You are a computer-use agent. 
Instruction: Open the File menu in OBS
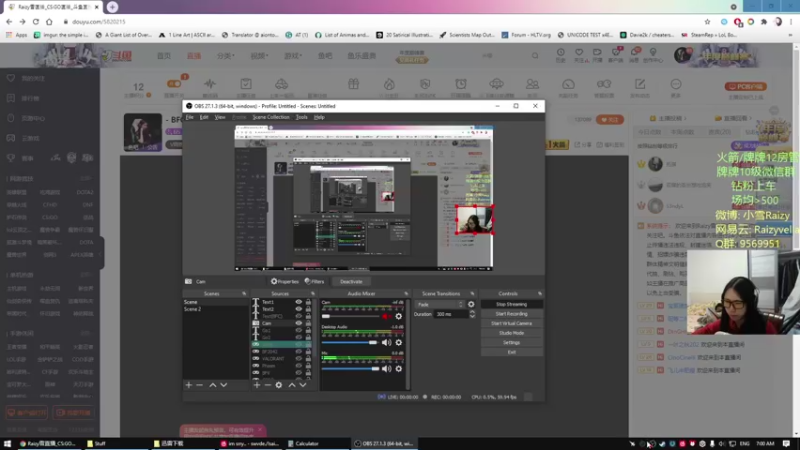190,117
